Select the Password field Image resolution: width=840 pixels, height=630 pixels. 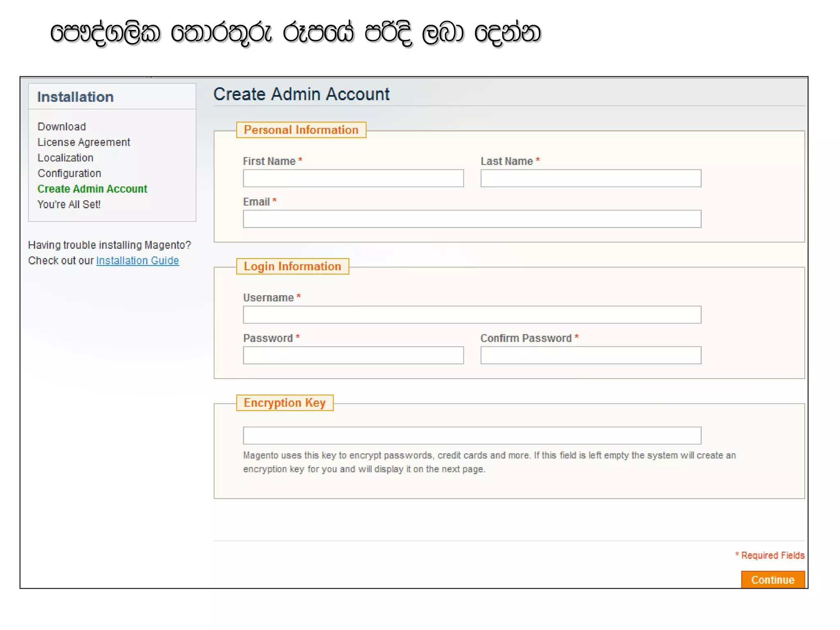353,355
